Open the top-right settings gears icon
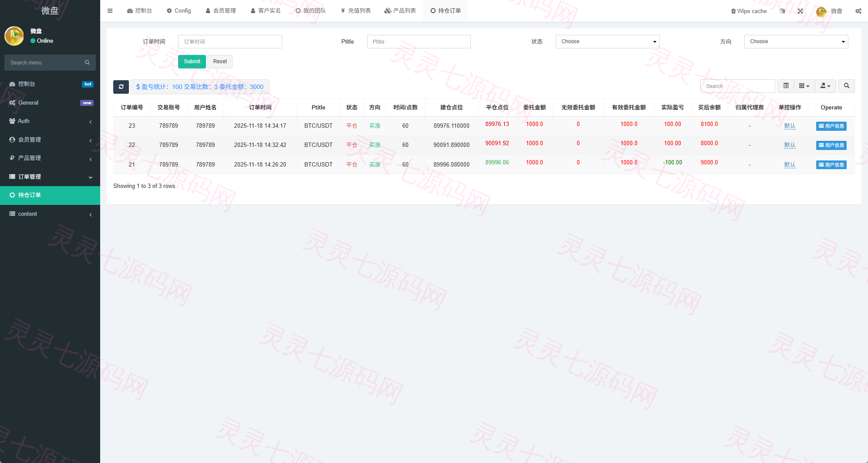This screenshot has height=463, width=868. pos(858,11)
